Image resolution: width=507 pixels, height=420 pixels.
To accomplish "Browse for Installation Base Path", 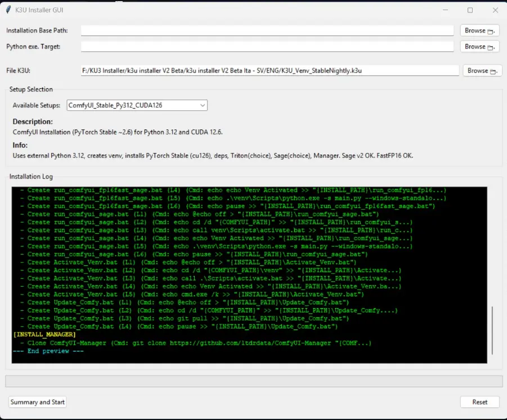I will [x=479, y=31].
